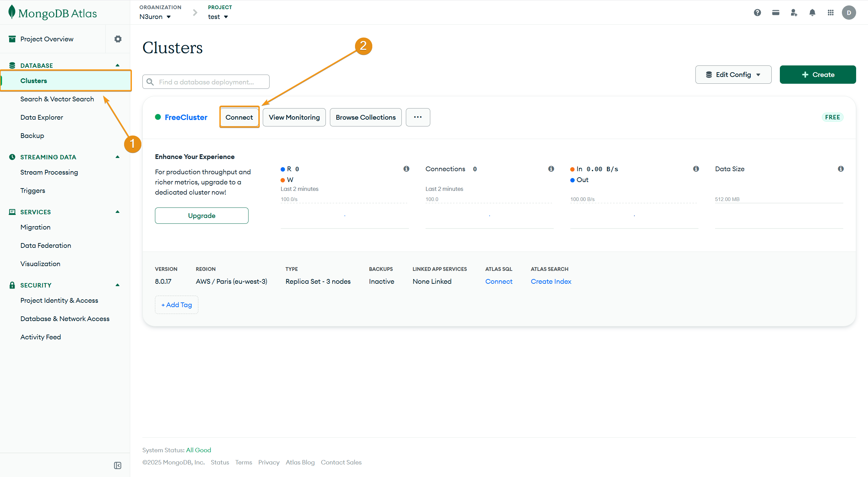Click the billing card icon in header
Screen dimensions: 868x477
coord(775,13)
